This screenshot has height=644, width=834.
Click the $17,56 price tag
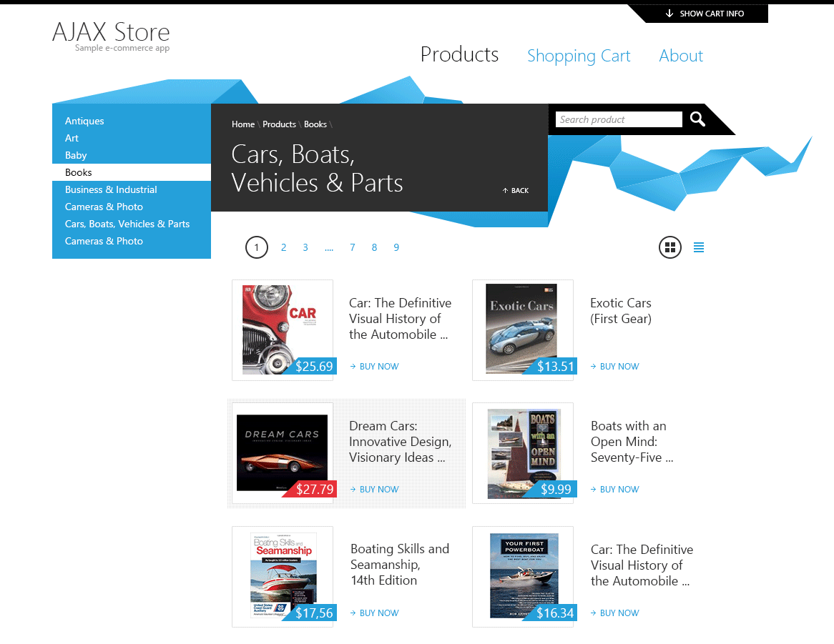point(314,613)
